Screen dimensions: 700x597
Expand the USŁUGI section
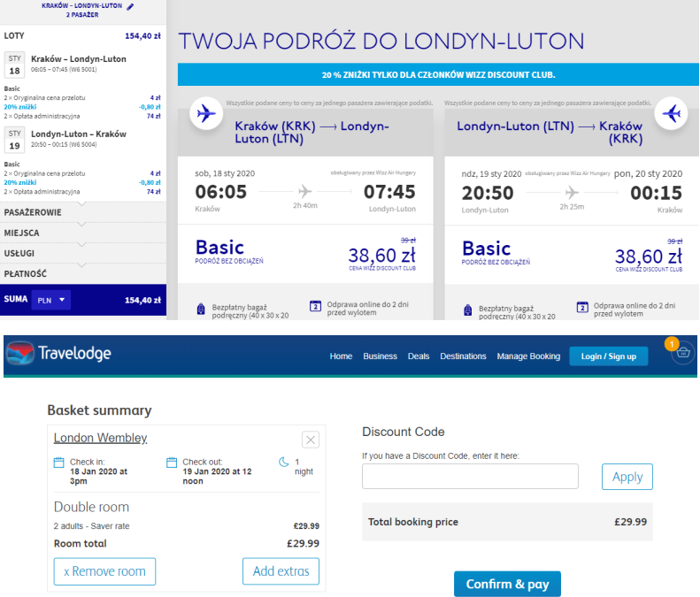click(x=83, y=254)
